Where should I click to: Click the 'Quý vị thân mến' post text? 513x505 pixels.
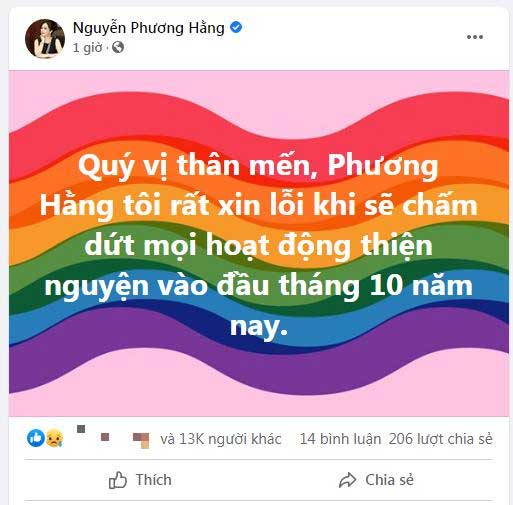pyautogui.click(x=259, y=245)
